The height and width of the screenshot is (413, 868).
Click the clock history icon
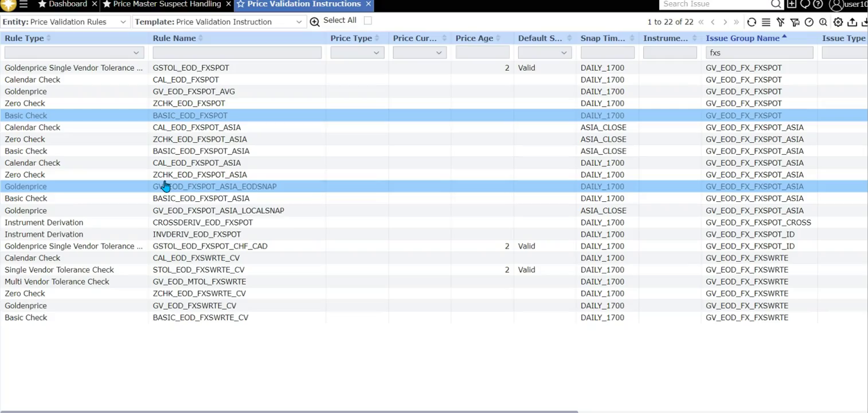(809, 22)
